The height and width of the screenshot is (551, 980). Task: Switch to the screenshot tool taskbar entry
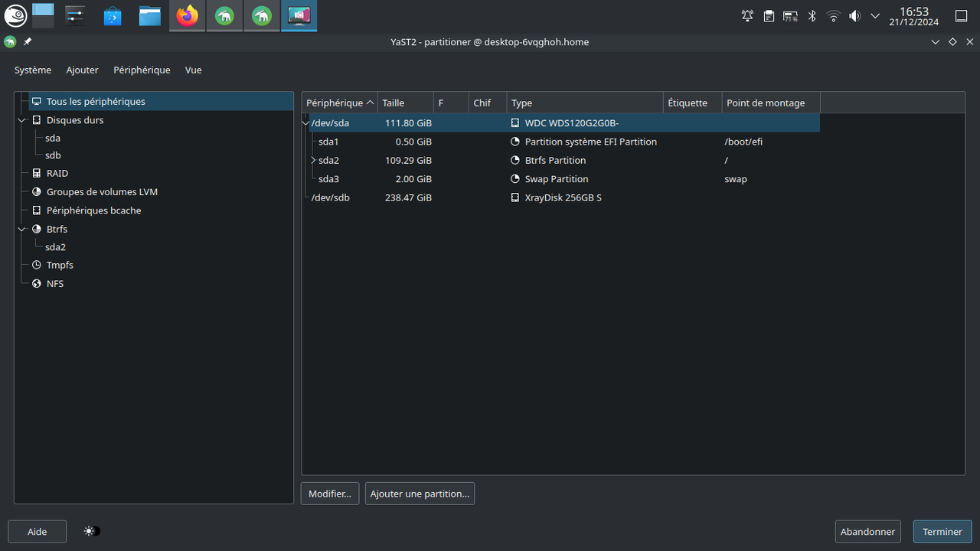point(299,15)
